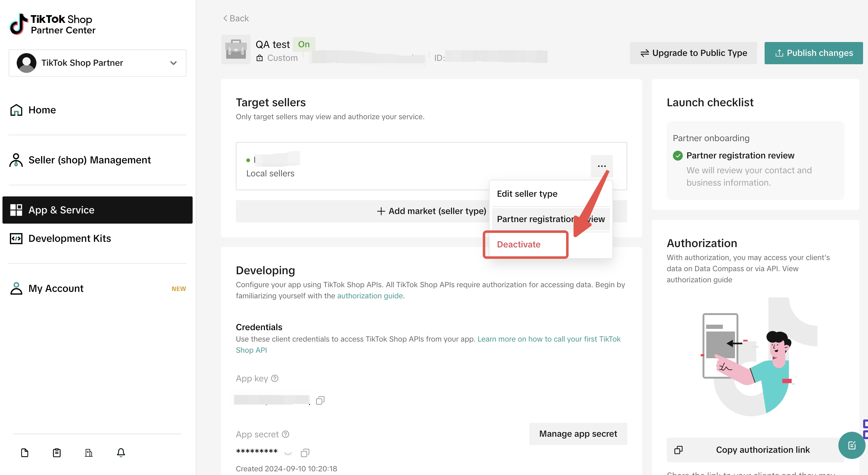Open the three-dot menu for Local sellers
The height and width of the screenshot is (475, 868).
point(602,166)
